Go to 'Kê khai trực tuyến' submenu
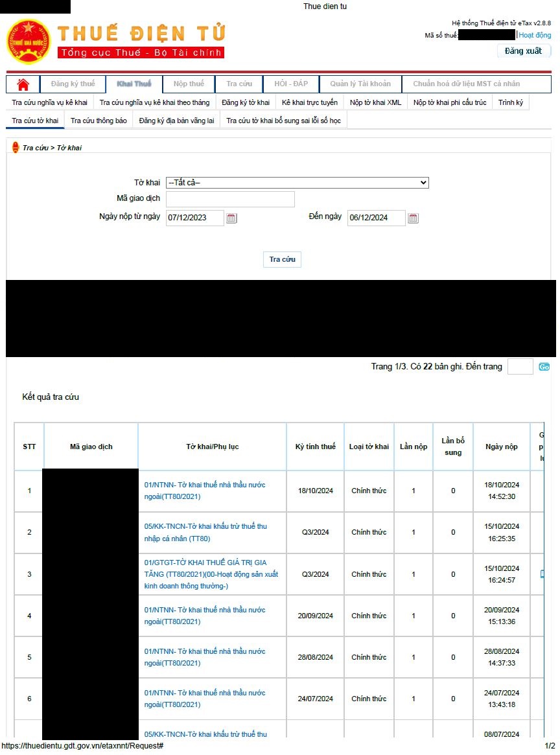This screenshot has height=755, width=560. [309, 102]
